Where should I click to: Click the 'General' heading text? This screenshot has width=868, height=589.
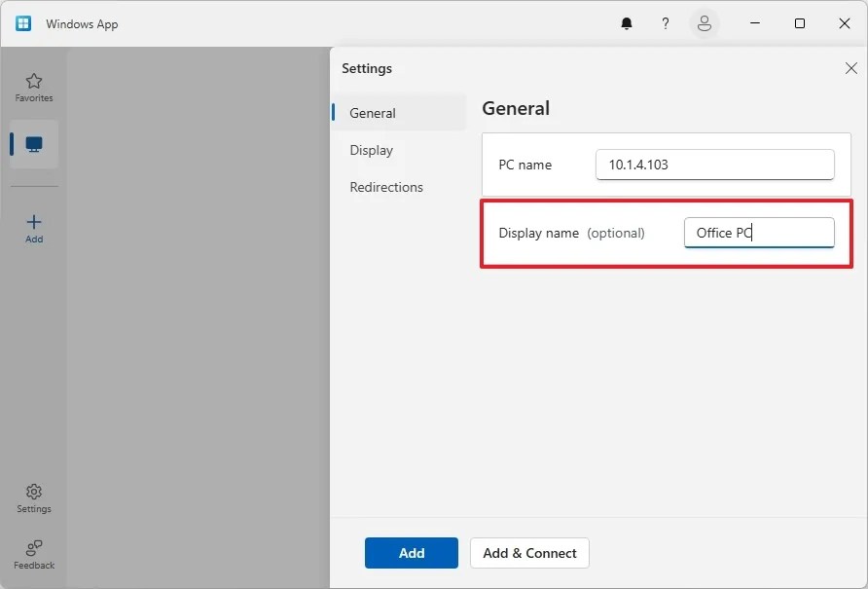(x=516, y=108)
